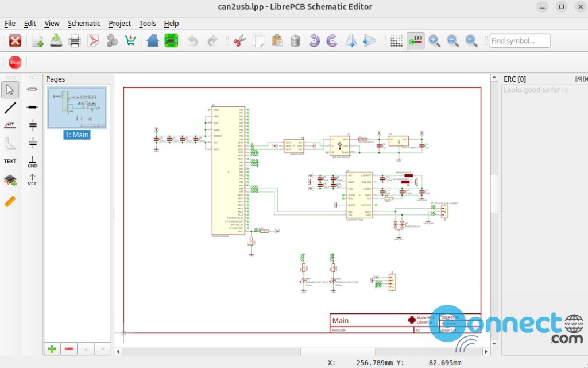Click the Copy icon
The width and height of the screenshot is (588, 368).
pos(258,41)
